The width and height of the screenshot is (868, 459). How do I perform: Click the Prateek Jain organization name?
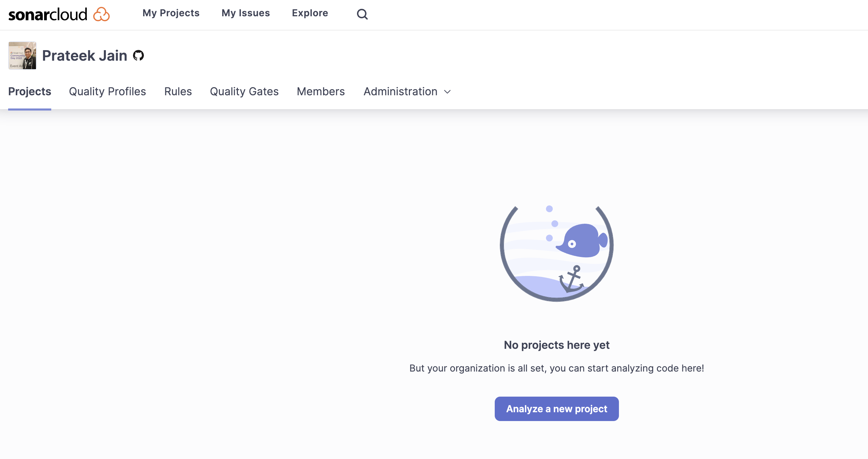pos(84,56)
